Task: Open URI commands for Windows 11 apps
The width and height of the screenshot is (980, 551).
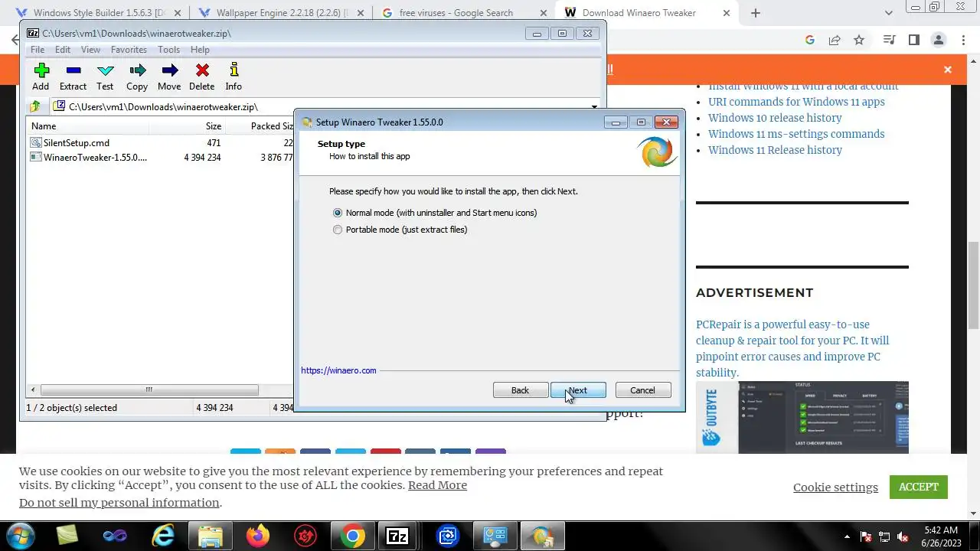Action: [796, 102]
